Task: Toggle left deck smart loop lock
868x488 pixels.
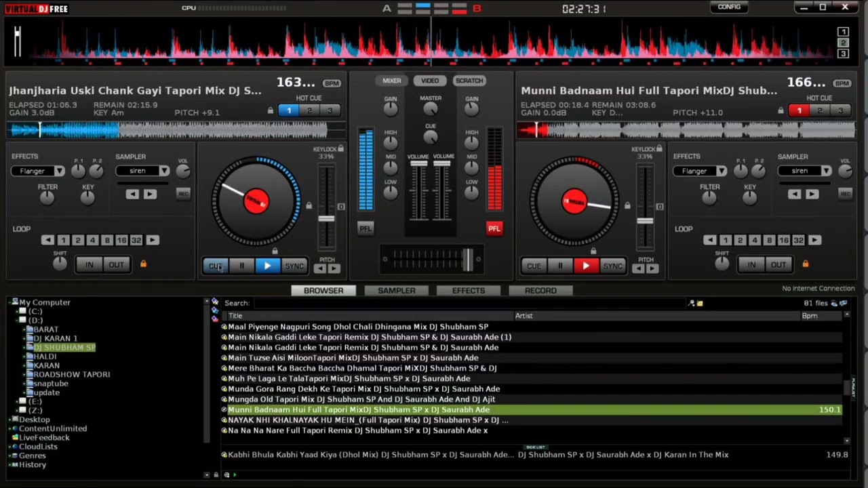Action: (x=143, y=264)
